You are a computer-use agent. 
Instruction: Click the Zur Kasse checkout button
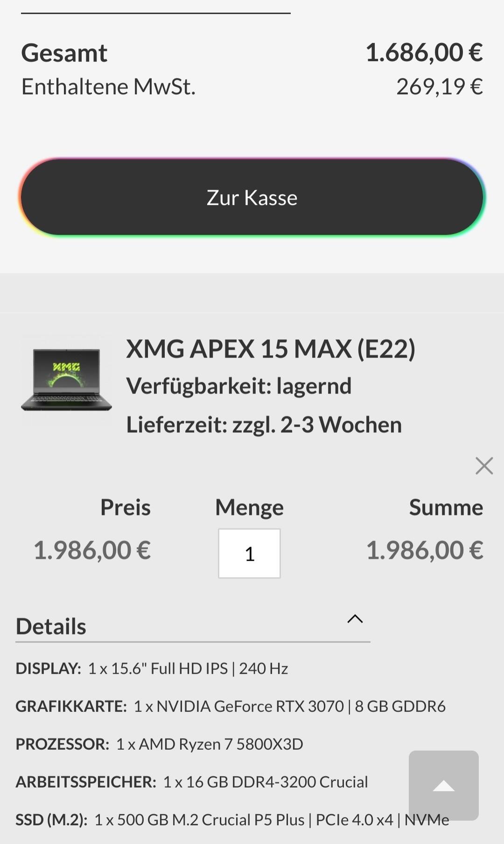point(252,197)
